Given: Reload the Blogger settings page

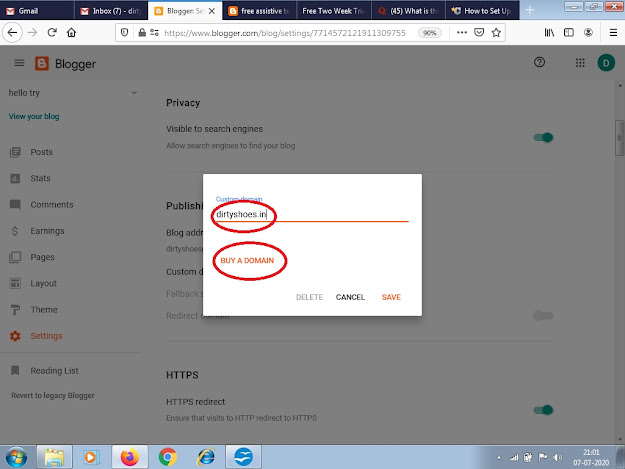Looking at the screenshot, I should 52,32.
